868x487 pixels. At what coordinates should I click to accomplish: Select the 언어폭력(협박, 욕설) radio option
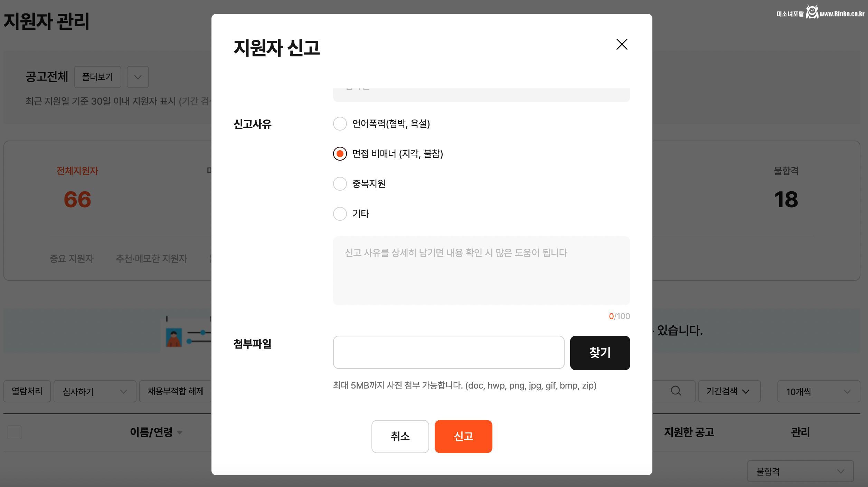[340, 124]
